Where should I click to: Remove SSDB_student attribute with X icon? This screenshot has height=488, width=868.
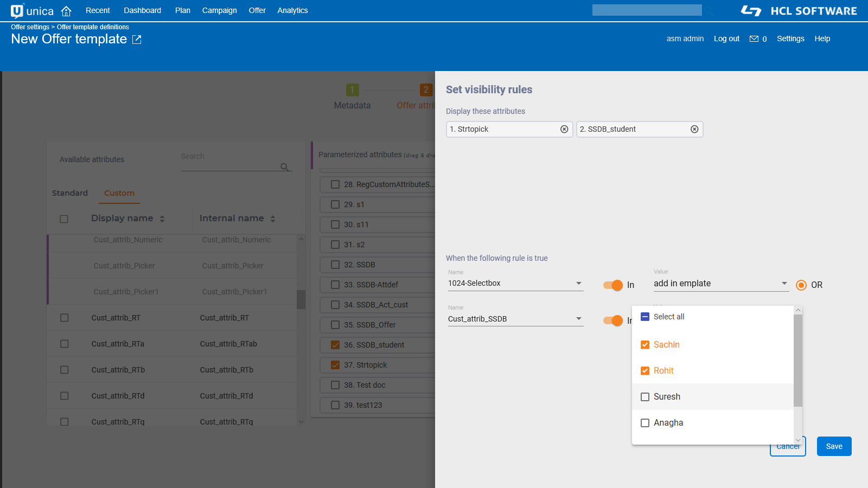click(694, 129)
